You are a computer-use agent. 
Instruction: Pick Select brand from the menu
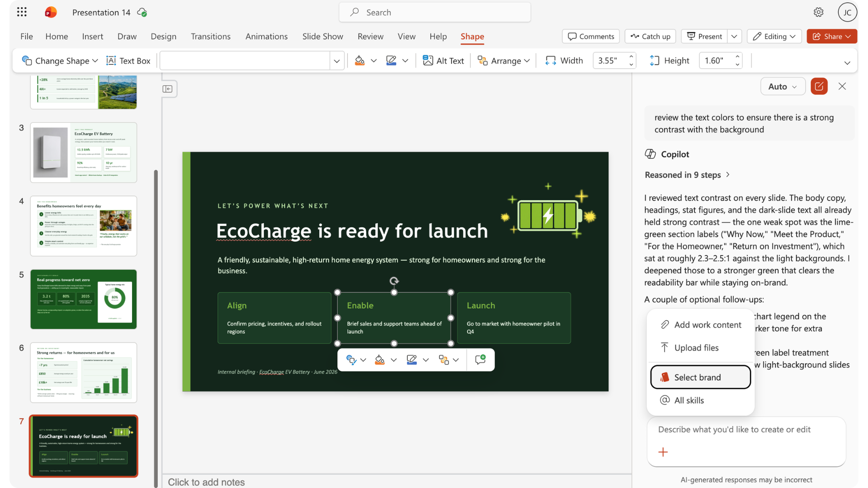(701, 377)
